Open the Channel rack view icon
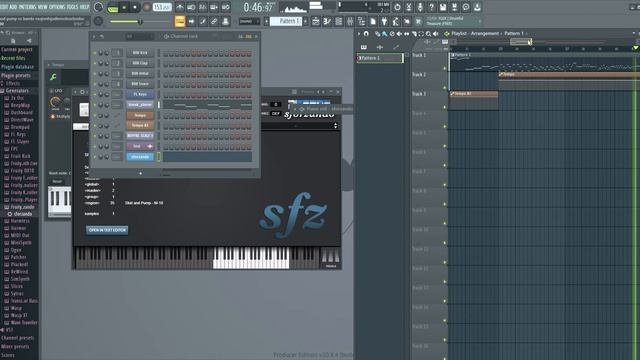The height and width of the screenshot is (360, 640). [x=339, y=21]
